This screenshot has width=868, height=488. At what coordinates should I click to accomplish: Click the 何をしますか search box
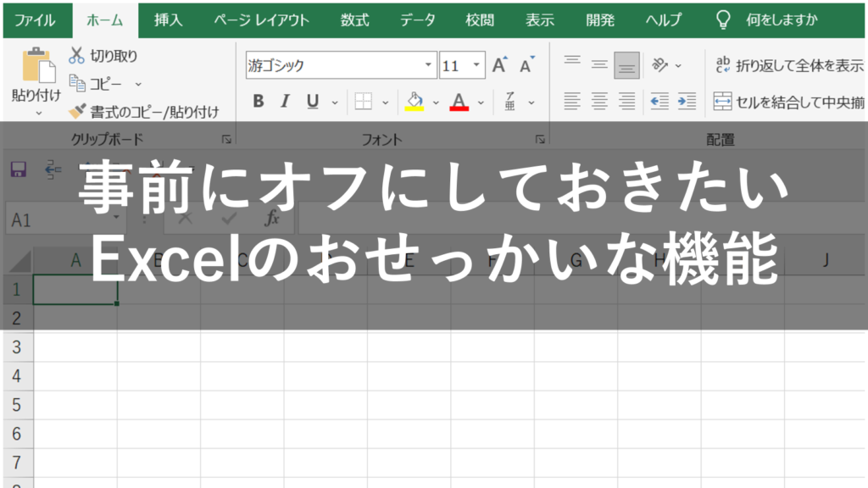pyautogui.click(x=782, y=20)
